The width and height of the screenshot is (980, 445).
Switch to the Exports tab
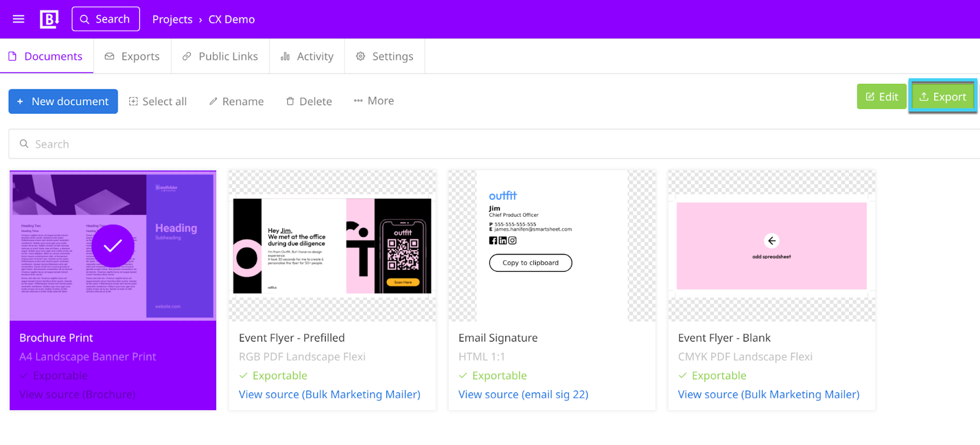(x=132, y=56)
